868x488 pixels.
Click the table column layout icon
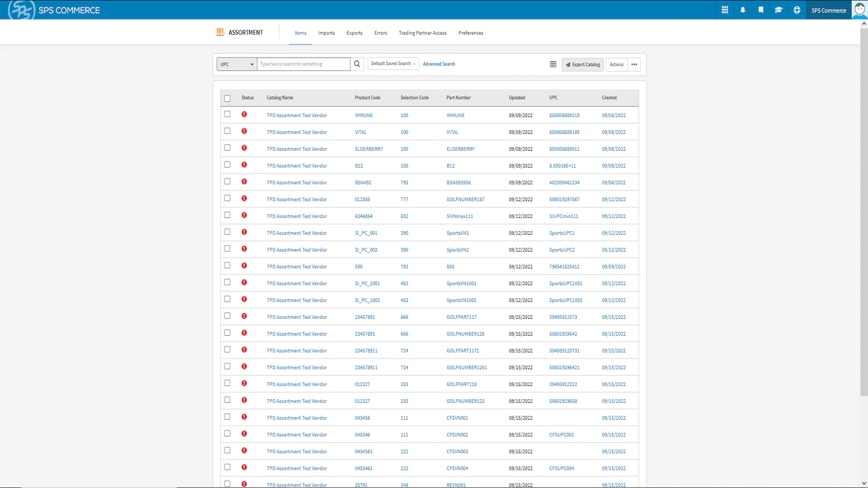coord(553,64)
